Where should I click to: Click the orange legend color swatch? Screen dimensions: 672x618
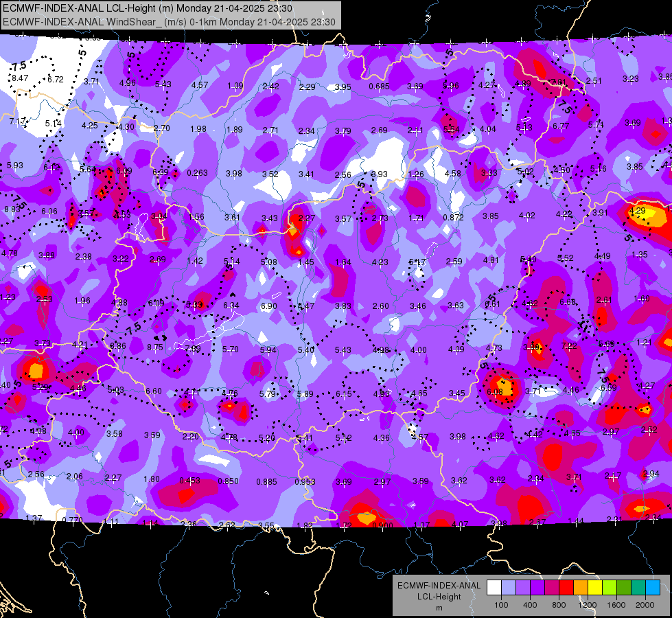coord(581,588)
